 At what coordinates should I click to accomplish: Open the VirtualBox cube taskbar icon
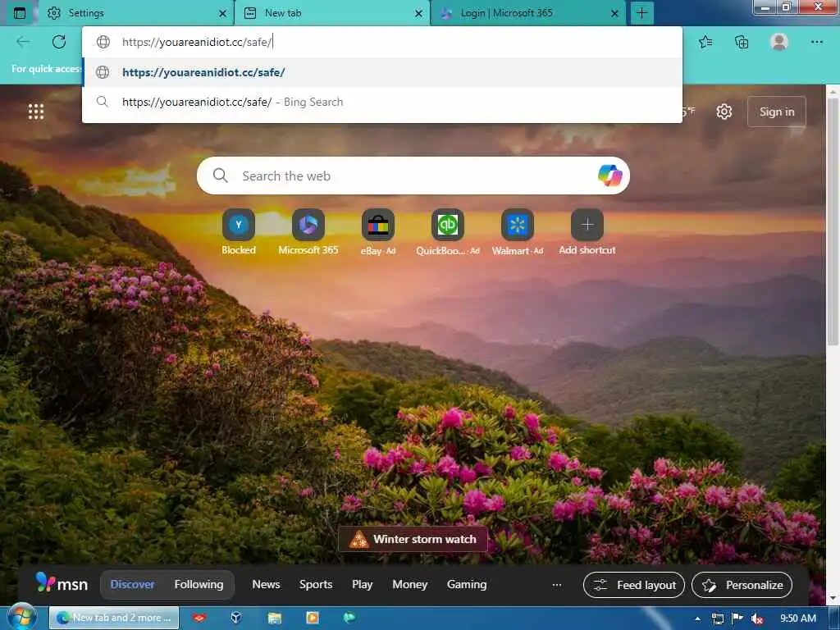pos(236,618)
